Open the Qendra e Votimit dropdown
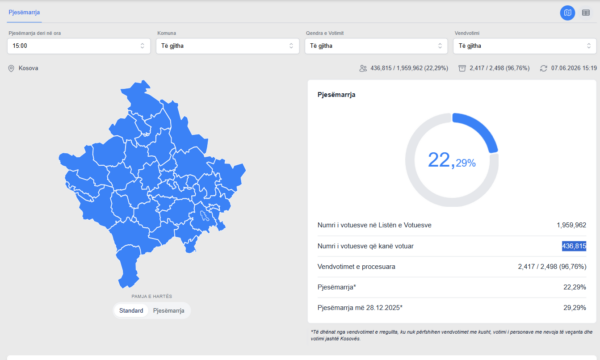This screenshot has height=360, width=600. pos(376,46)
